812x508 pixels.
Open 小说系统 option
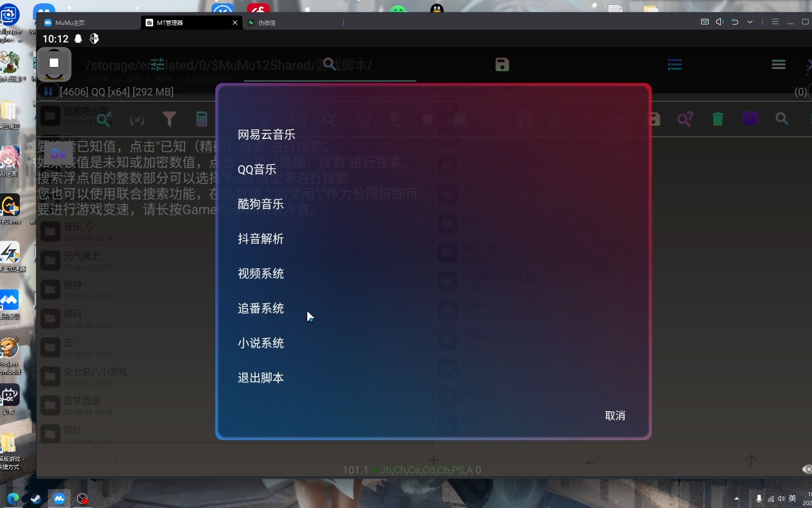260,343
